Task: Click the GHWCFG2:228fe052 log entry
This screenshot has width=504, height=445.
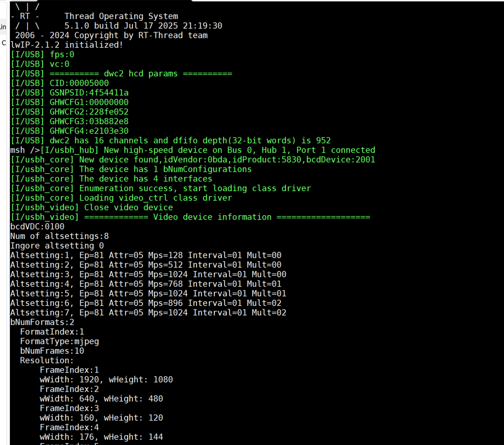Action: 69,112
